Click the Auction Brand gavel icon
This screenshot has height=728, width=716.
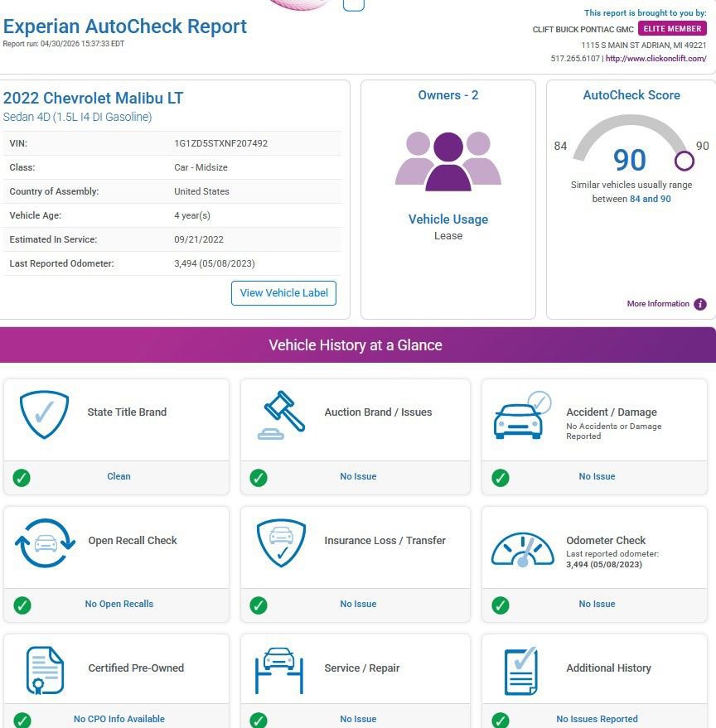[281, 415]
